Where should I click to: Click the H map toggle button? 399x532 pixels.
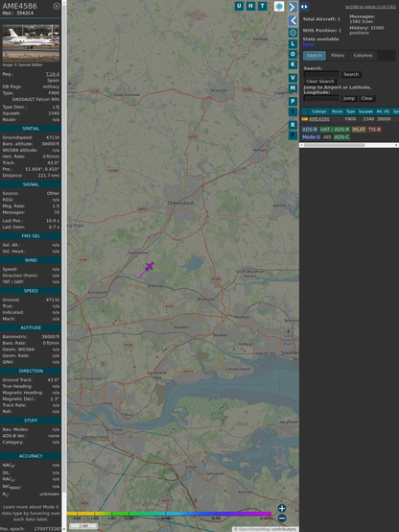[x=250, y=6]
